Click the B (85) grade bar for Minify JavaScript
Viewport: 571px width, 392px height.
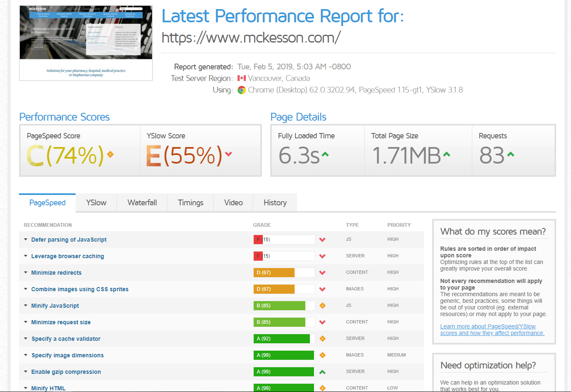pos(284,306)
